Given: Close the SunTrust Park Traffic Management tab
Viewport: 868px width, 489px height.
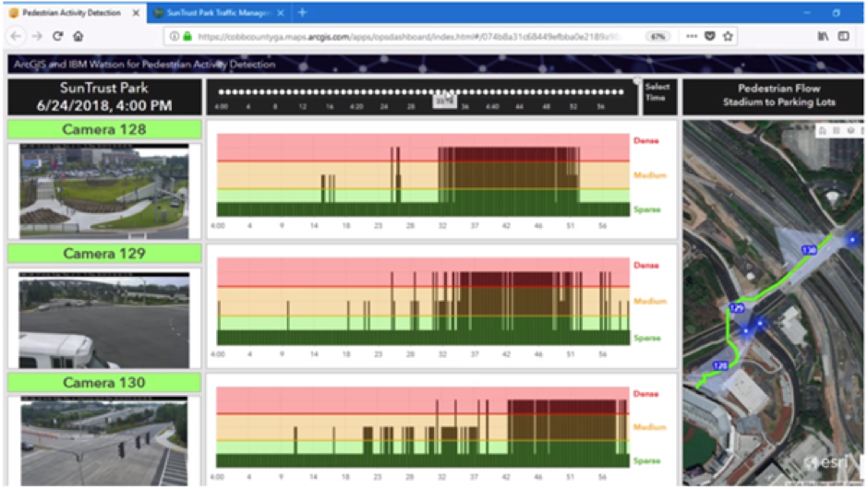Looking at the screenshot, I should [x=281, y=13].
